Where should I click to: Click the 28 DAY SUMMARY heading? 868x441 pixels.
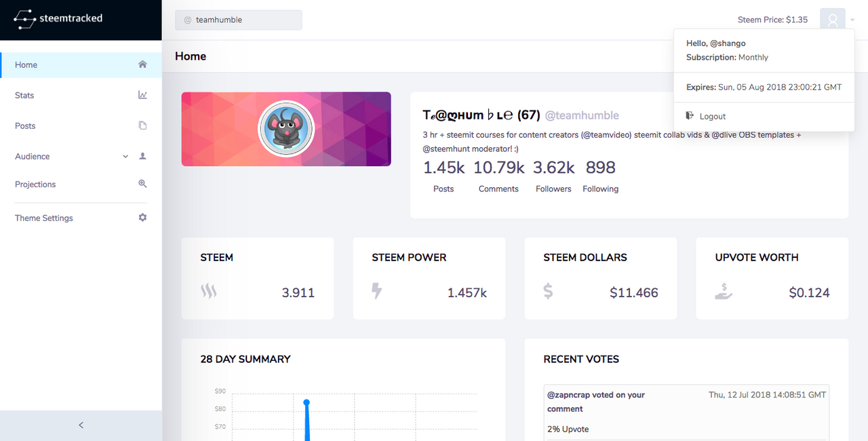click(x=245, y=359)
